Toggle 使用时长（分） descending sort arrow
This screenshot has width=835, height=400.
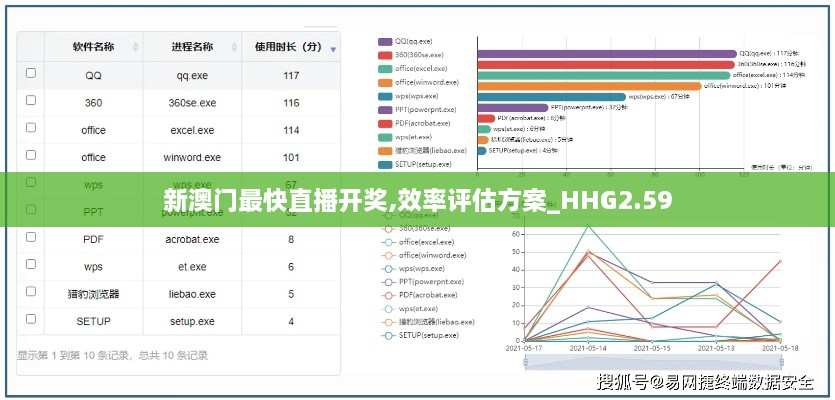[333, 49]
